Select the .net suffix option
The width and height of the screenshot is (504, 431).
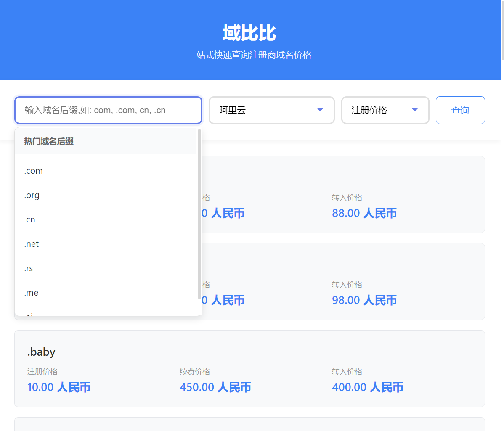pyautogui.click(x=32, y=244)
